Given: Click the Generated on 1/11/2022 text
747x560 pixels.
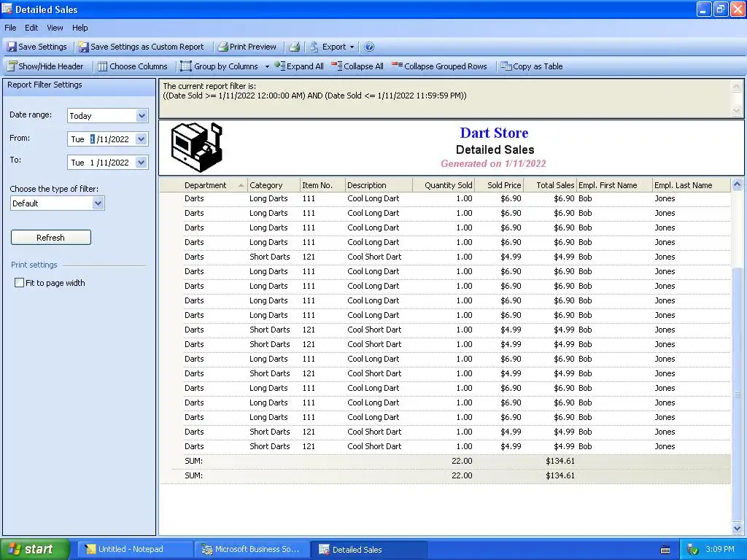Looking at the screenshot, I should tap(494, 163).
